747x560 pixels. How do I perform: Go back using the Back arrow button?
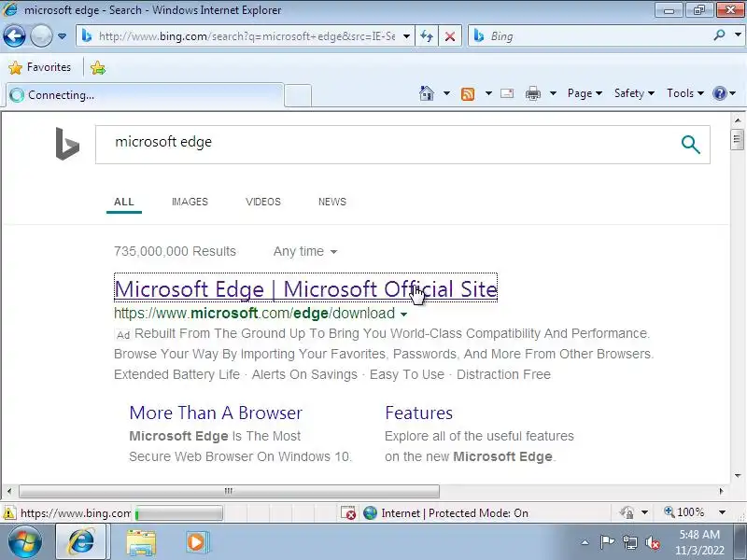[14, 36]
